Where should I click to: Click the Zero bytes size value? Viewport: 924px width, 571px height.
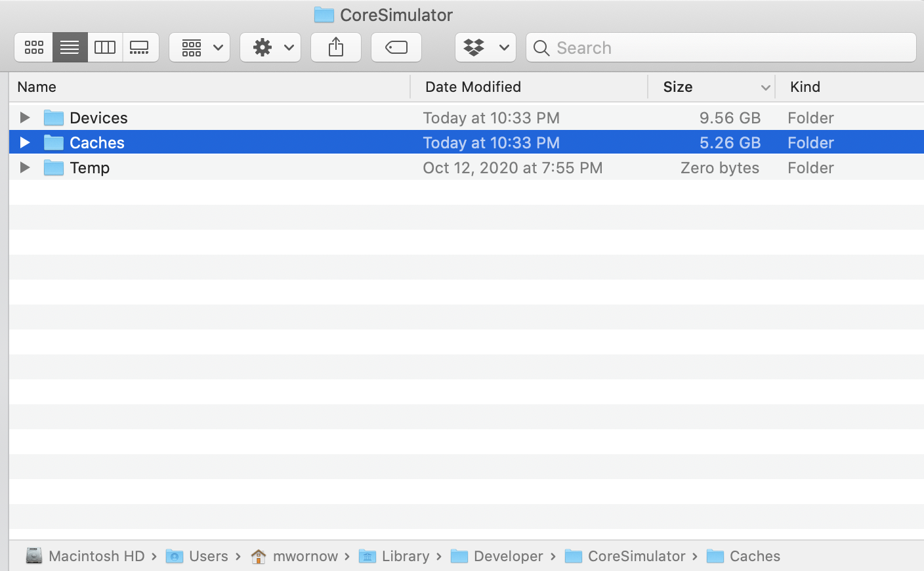[720, 168]
